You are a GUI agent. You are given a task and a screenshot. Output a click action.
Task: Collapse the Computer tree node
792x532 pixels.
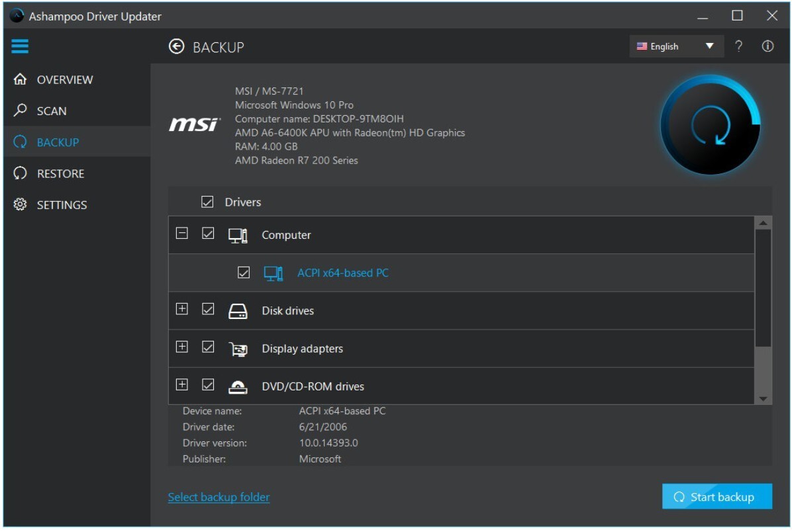182,233
